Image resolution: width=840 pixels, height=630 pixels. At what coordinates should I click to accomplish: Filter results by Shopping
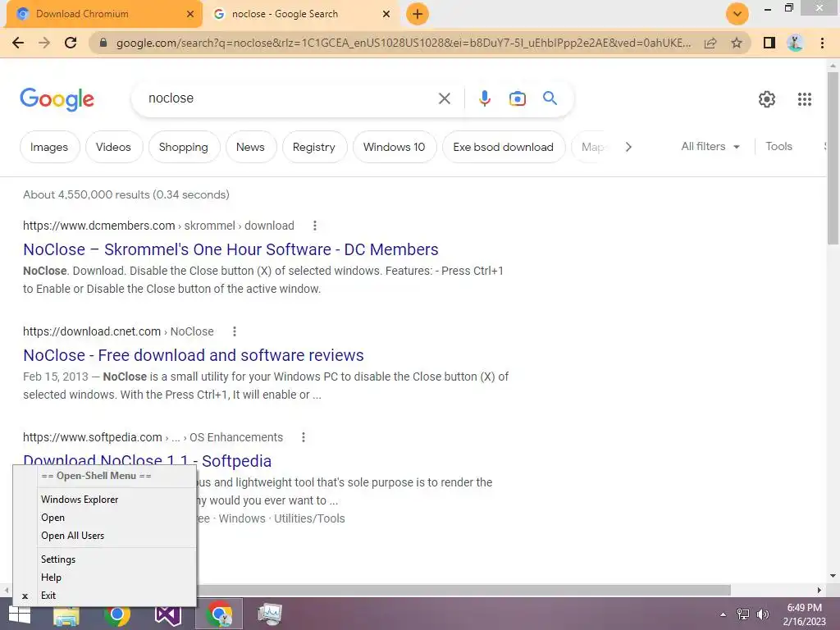pos(183,147)
